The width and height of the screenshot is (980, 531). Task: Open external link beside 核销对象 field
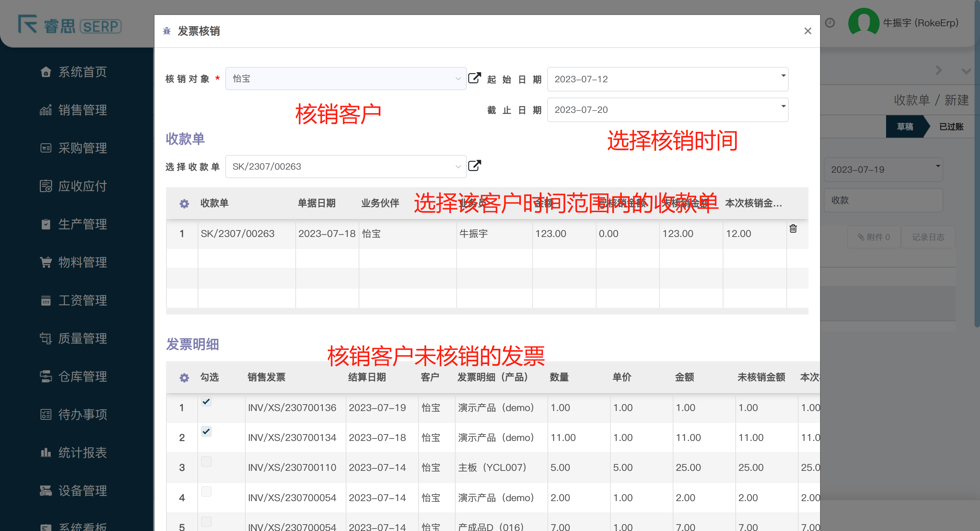474,78
